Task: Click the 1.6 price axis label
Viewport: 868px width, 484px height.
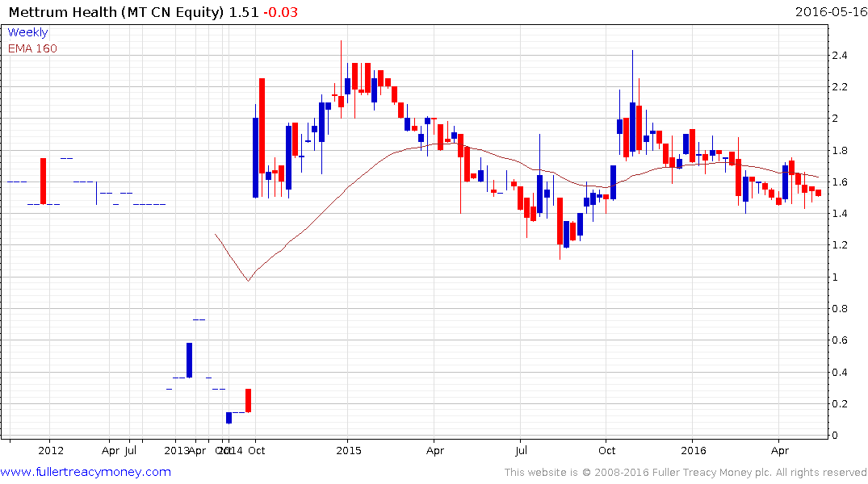Action: (839, 182)
